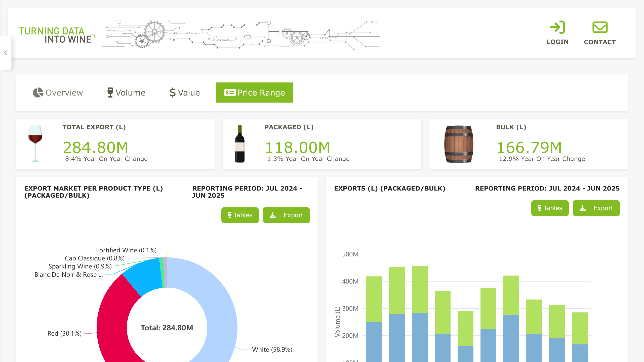Click the 400M axis label
The image size is (644, 362).
click(350, 281)
